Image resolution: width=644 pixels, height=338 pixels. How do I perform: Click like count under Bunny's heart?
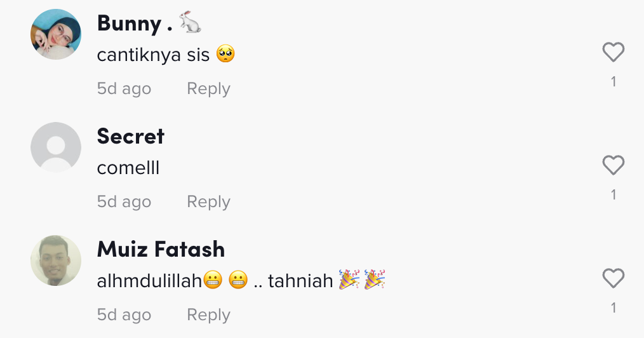click(613, 82)
